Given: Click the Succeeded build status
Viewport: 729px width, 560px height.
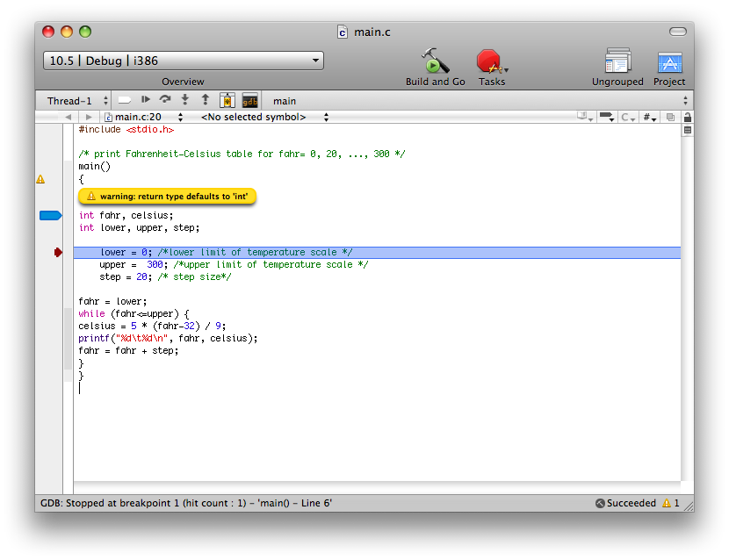Looking at the screenshot, I should (625, 503).
